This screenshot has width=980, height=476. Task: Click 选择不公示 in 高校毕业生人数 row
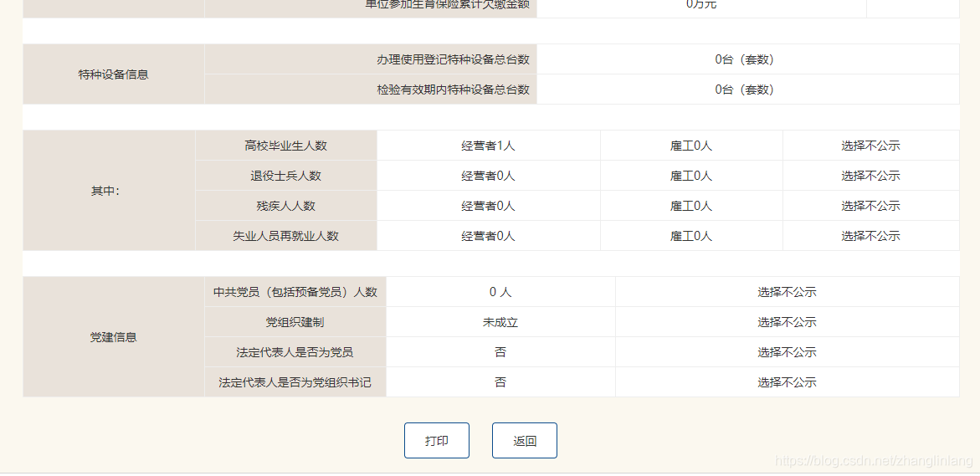click(870, 146)
